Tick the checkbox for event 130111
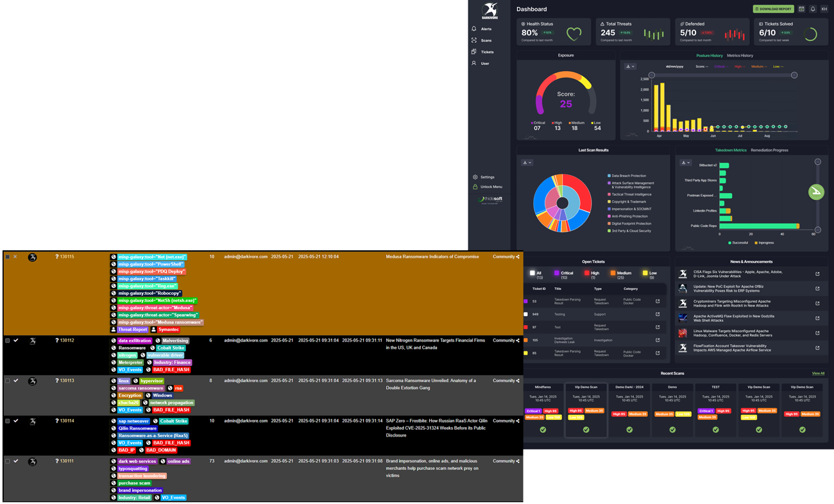Image resolution: width=834 pixels, height=504 pixels. (8, 461)
